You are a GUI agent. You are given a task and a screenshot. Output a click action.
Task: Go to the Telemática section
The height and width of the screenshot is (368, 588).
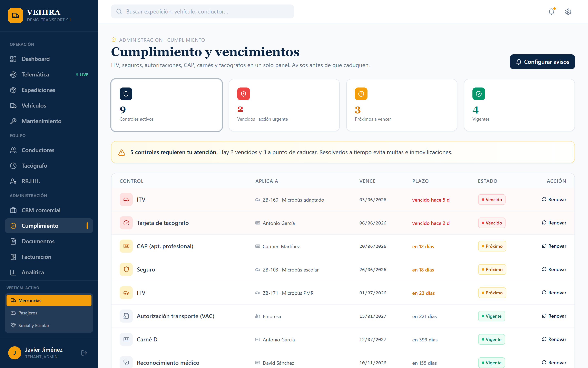coord(49,74)
